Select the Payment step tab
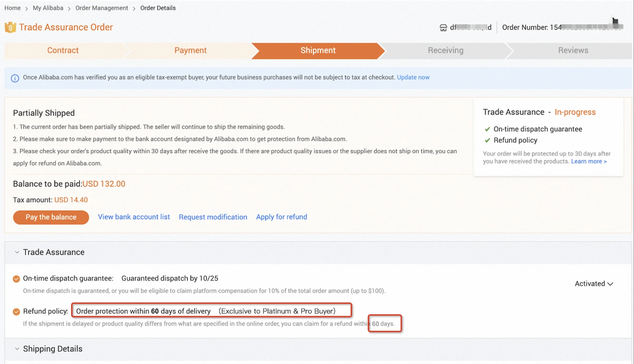This screenshot has height=364, width=634. pos(190,50)
